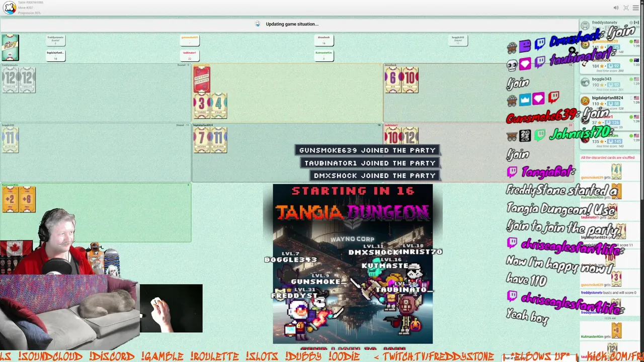Click freddystonetv avatar in player panel
This screenshot has width=644, height=362.
pos(585,26)
